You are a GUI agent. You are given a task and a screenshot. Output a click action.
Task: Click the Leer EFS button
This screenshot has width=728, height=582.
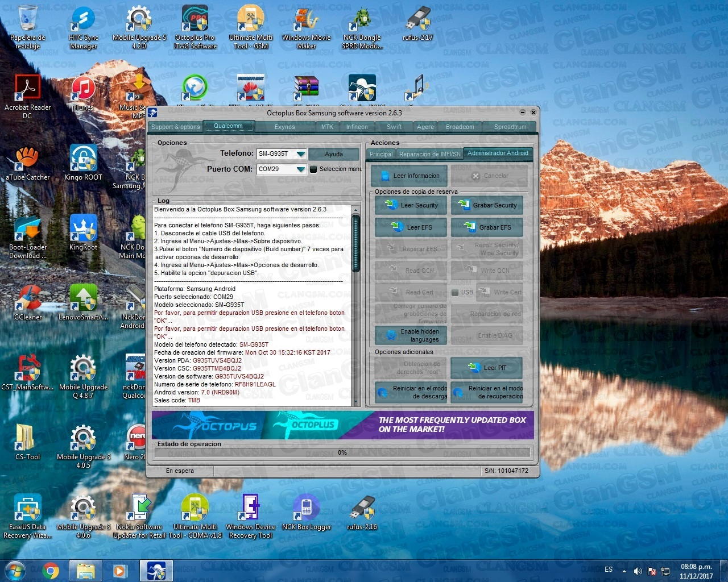[x=411, y=227]
